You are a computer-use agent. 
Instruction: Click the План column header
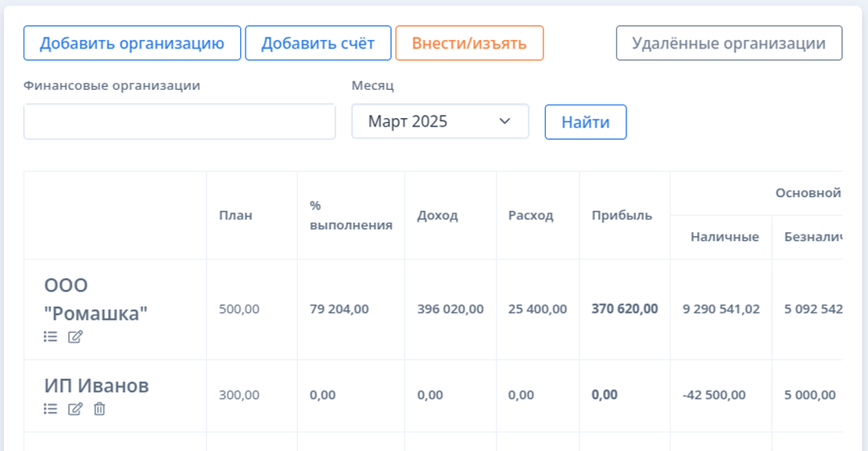click(x=235, y=214)
